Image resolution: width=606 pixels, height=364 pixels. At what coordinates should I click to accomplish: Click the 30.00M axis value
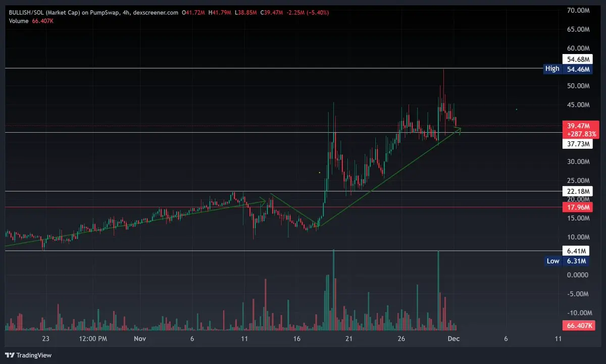[578, 162]
